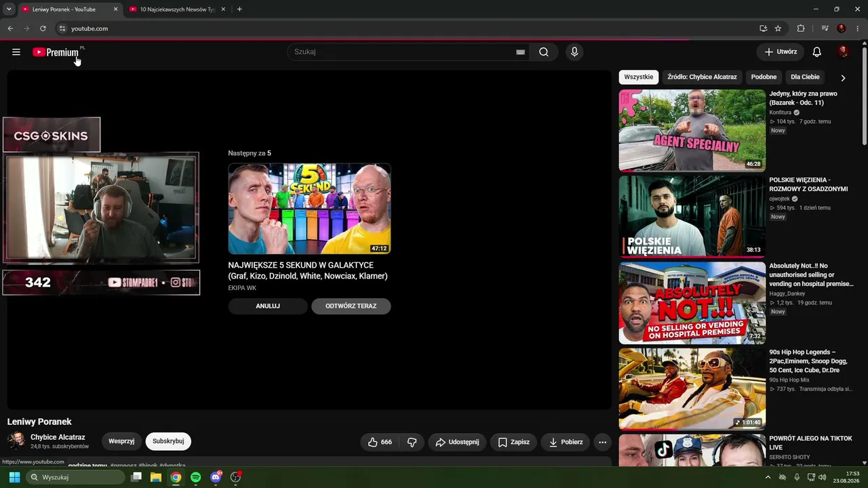The height and width of the screenshot is (488, 868).
Task: Switch to the '10 Najciekawszych Newsów' tab
Action: point(178,9)
